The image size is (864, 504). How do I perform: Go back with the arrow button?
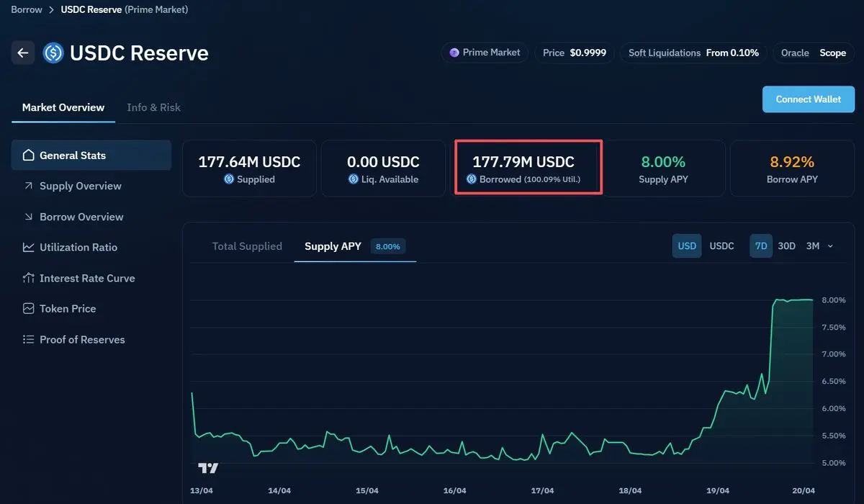click(23, 53)
